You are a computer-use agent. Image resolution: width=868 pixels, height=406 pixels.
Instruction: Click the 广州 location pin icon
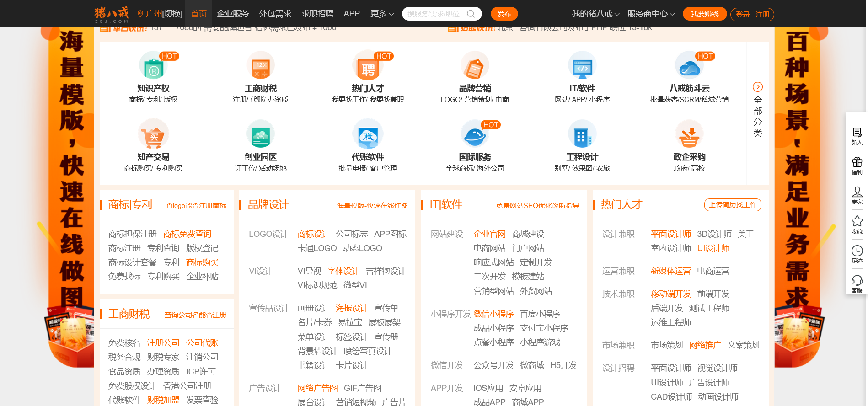pyautogui.click(x=140, y=14)
